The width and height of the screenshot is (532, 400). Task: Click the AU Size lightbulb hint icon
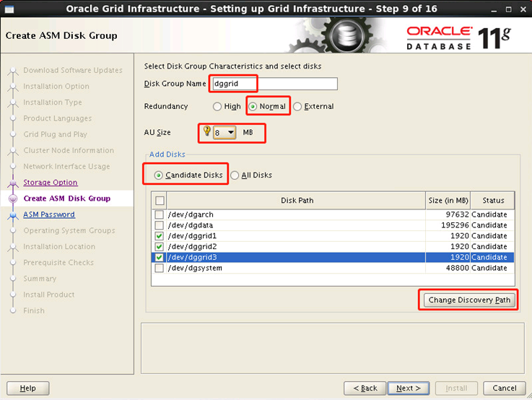point(206,131)
